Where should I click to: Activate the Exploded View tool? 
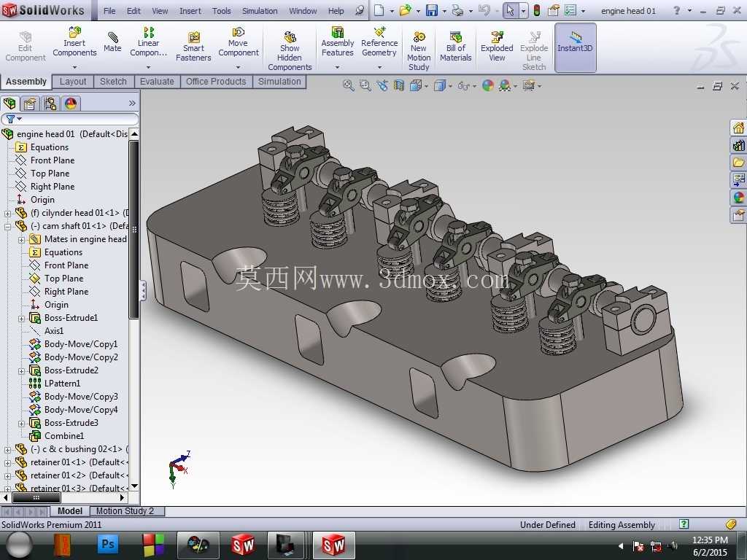tap(497, 47)
